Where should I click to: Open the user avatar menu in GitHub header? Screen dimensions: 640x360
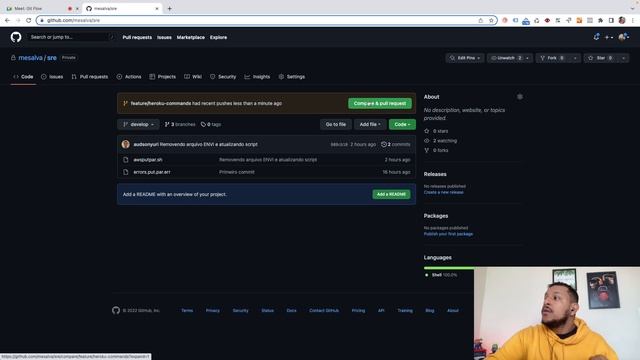click(x=623, y=37)
